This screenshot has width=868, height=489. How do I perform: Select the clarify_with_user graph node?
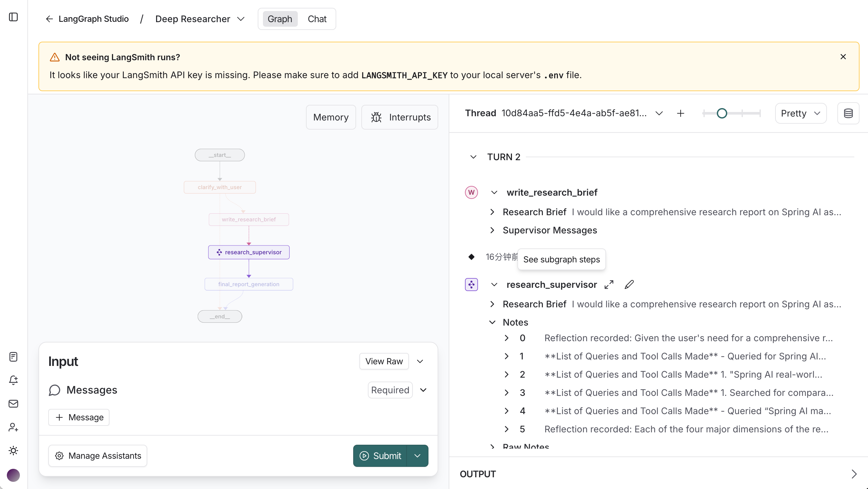[220, 187]
